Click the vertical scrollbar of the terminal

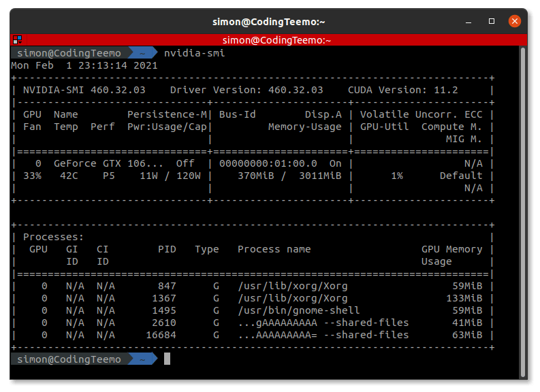pos(523,212)
